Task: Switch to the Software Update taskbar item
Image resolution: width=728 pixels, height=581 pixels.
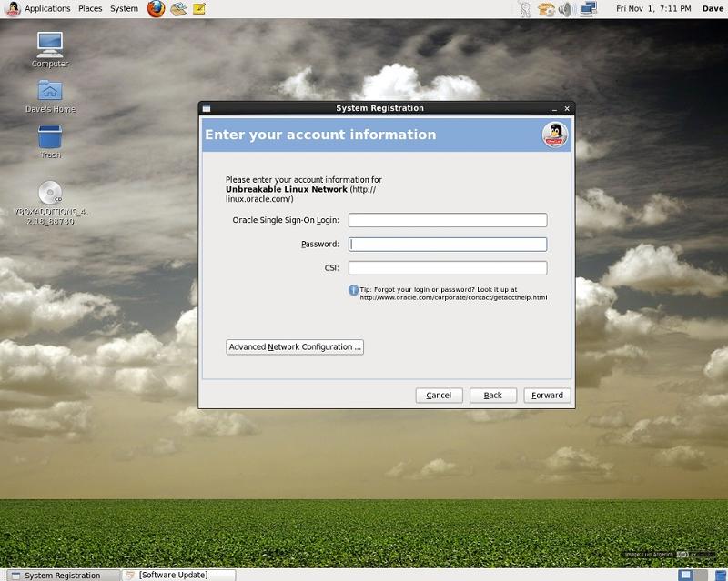Action: click(x=179, y=576)
